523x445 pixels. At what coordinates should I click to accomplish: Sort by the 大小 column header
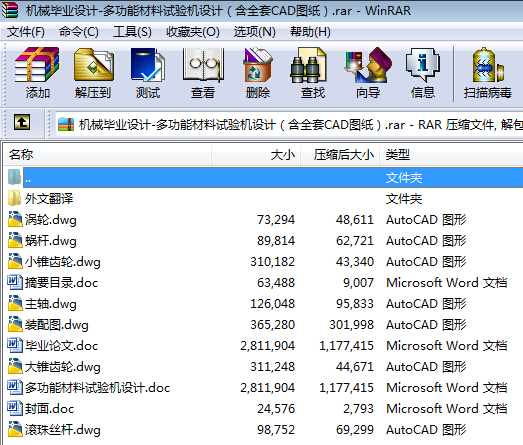click(x=256, y=155)
